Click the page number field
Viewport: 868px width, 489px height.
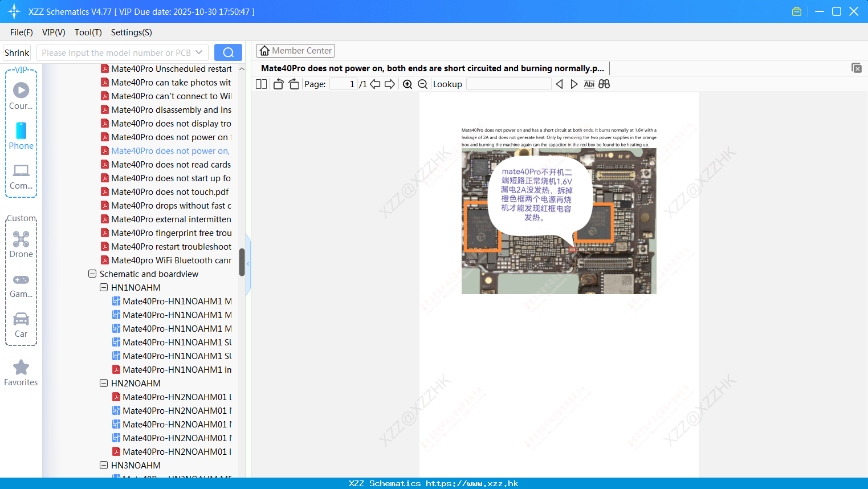click(344, 84)
